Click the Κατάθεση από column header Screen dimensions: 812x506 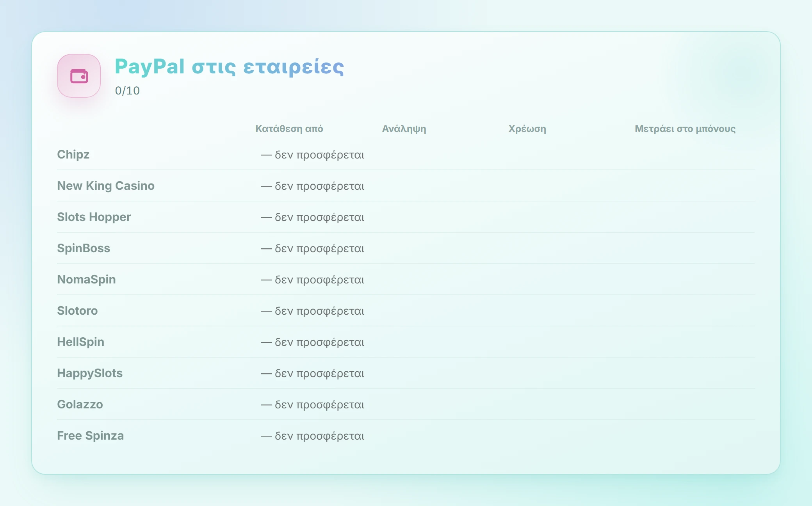[289, 129]
